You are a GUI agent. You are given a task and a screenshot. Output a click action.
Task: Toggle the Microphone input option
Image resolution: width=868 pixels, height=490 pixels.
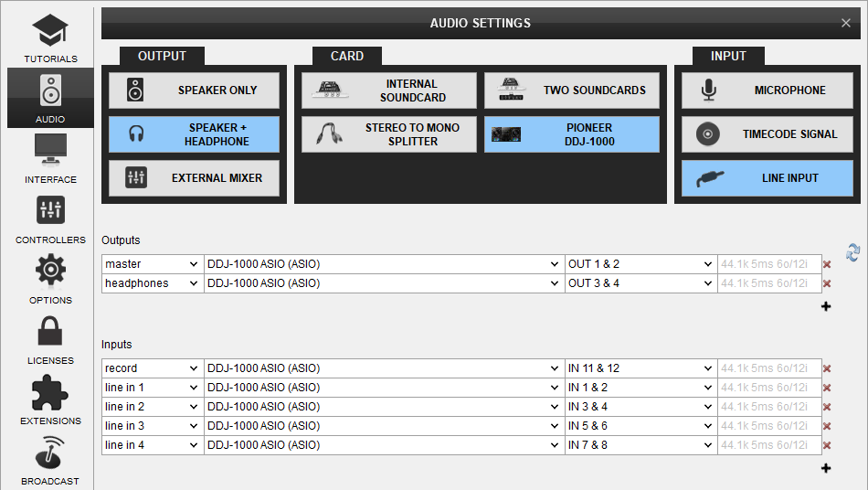coord(767,91)
